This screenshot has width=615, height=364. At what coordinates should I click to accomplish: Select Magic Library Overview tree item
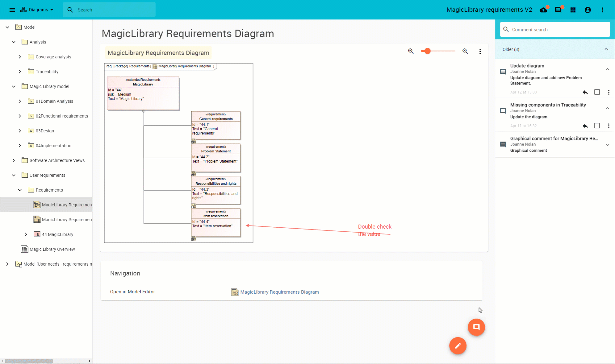pos(52,249)
